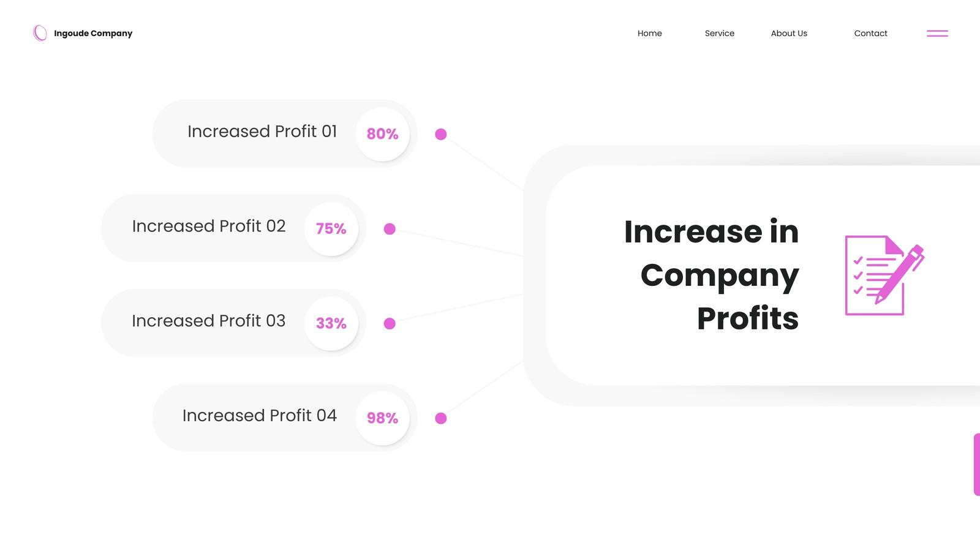Open the Service menu item
The height and width of the screenshot is (551, 980).
click(x=720, y=33)
